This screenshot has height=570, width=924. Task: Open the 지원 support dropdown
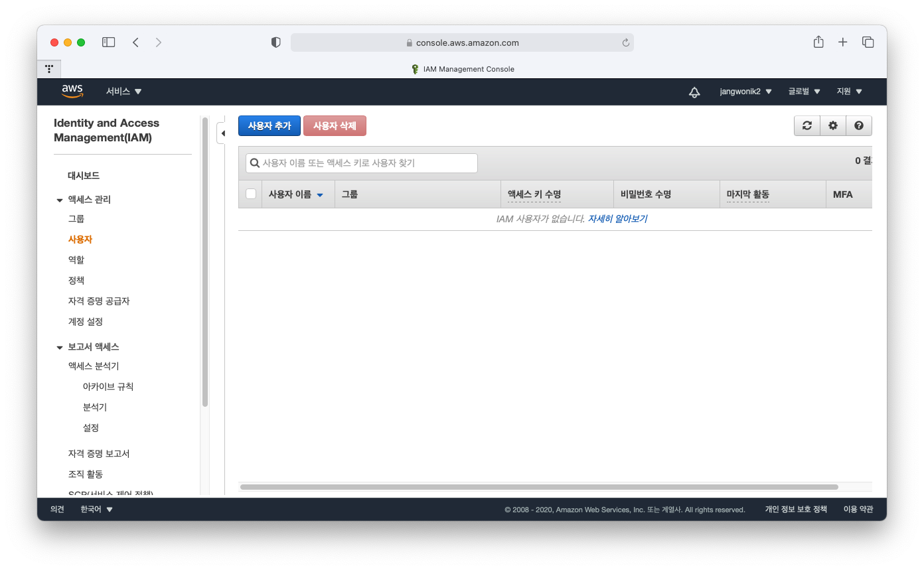[849, 92]
